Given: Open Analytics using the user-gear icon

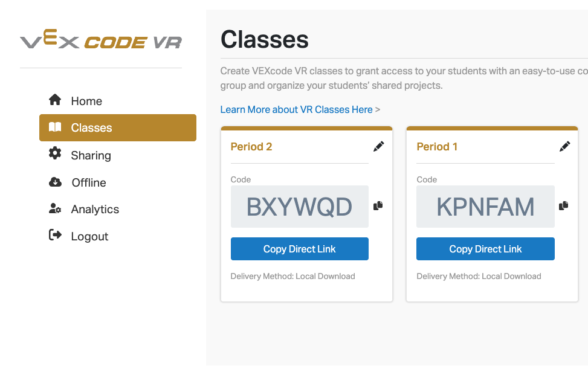Looking at the screenshot, I should [54, 209].
